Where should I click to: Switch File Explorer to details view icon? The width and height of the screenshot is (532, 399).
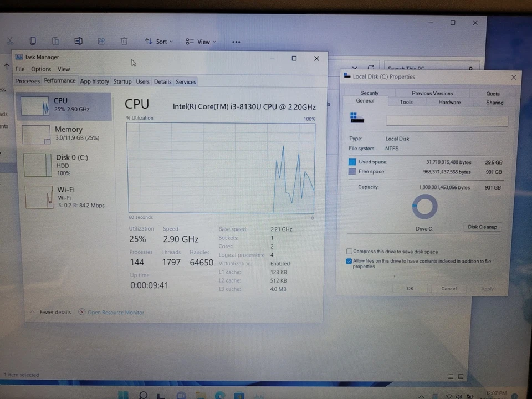(x=451, y=376)
